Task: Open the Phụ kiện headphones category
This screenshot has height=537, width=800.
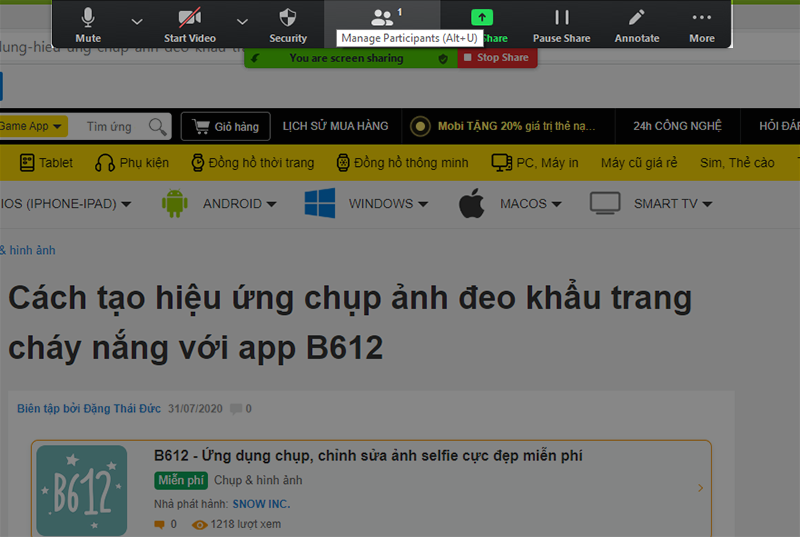Action: point(132,163)
